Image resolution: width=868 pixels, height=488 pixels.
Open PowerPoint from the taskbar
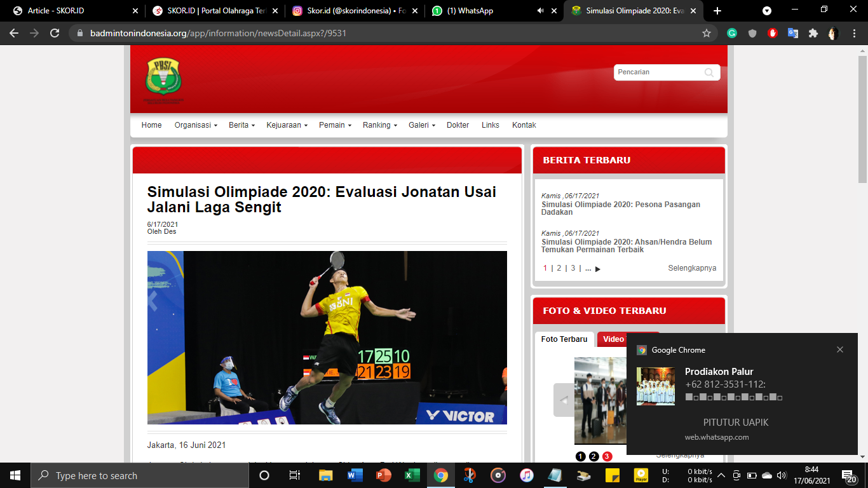click(383, 475)
